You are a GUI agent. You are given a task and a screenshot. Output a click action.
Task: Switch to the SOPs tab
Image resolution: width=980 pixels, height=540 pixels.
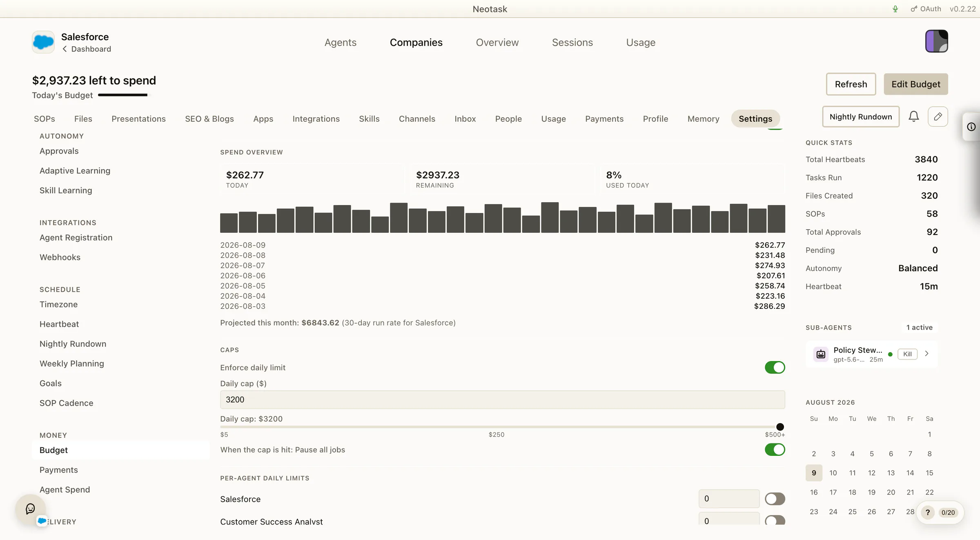(44, 119)
